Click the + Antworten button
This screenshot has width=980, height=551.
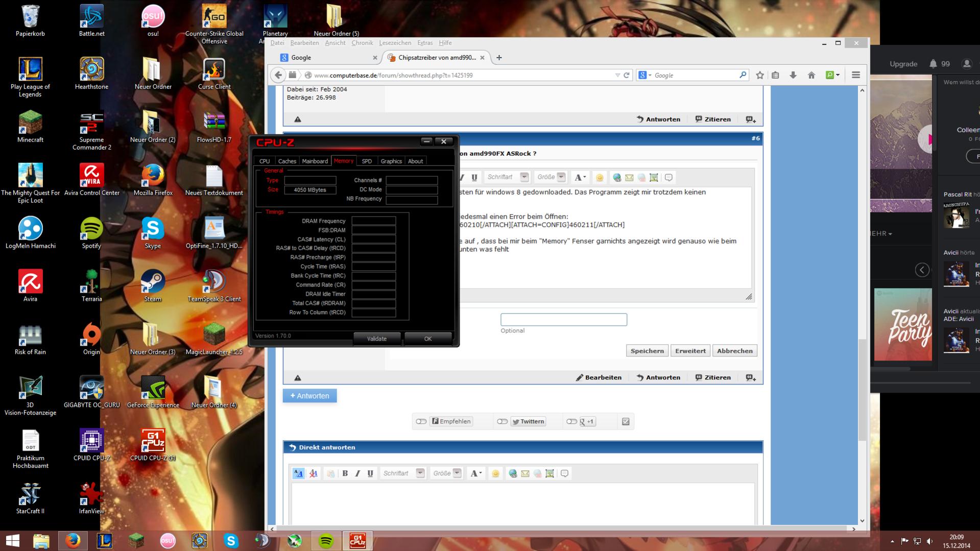[310, 396]
